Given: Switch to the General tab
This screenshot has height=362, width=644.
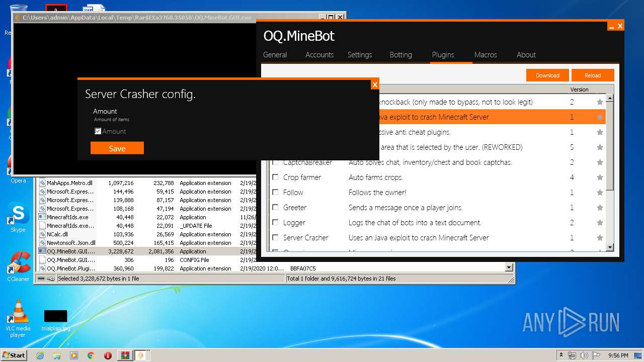Looking at the screenshot, I should point(275,55).
